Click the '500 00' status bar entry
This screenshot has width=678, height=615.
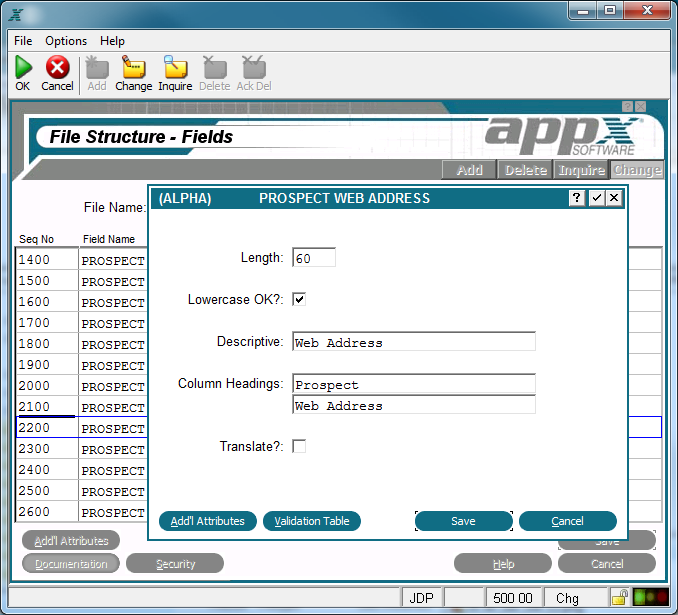pos(513,598)
